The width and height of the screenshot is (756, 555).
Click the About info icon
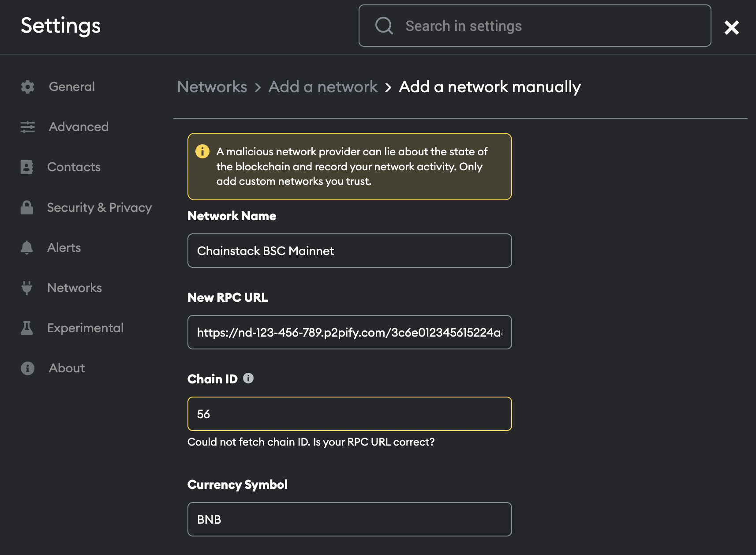tap(27, 368)
